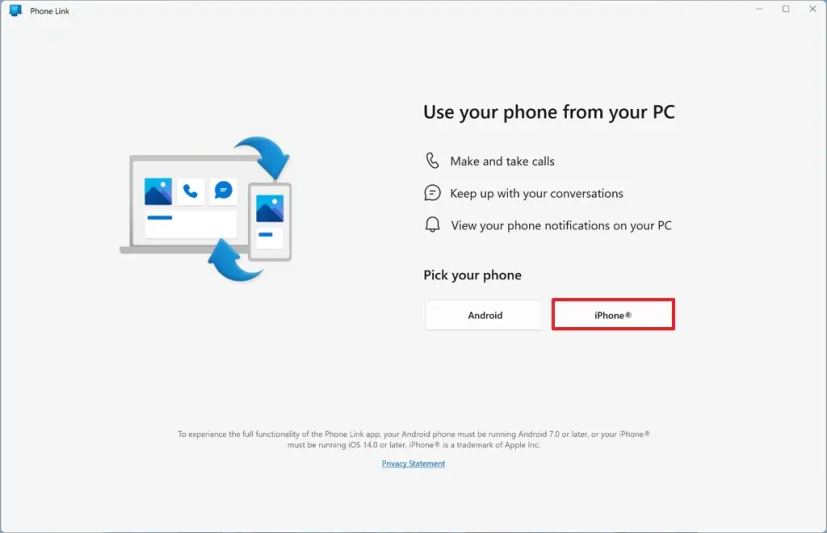Viewport: 827px width, 533px height.
Task: Click the "Make and take calls" text
Action: (x=502, y=161)
